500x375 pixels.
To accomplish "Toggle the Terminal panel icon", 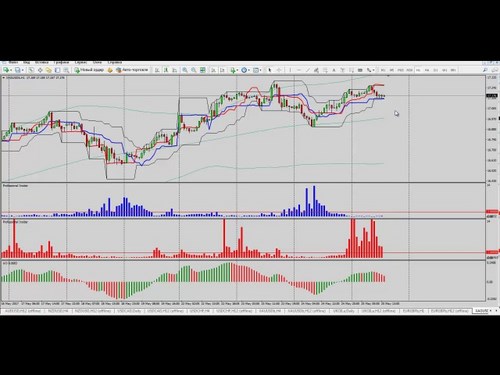I will tap(57, 70).
